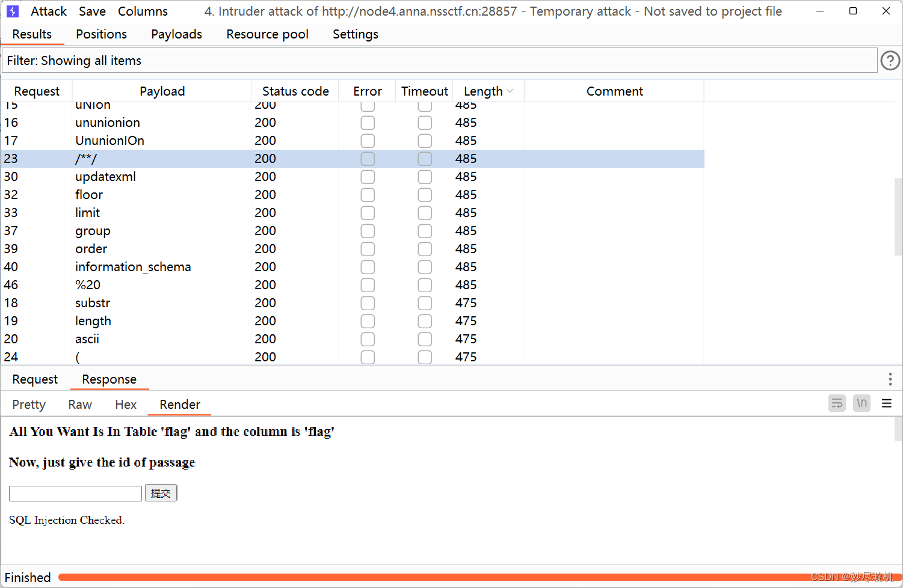
Task: Select the ununionion payload row
Action: 353,123
